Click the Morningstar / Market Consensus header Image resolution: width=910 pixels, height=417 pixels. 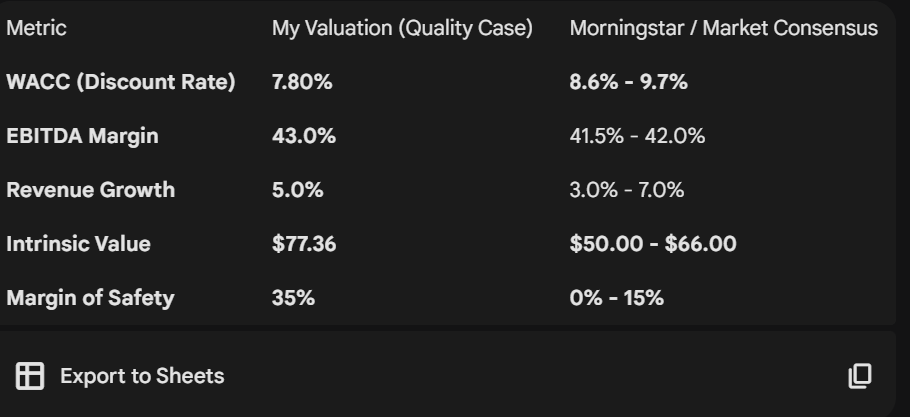(723, 29)
